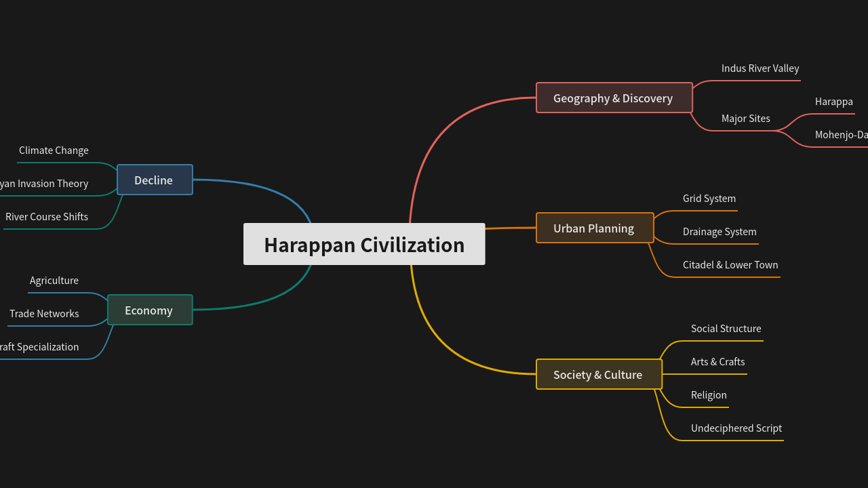Click the Indus River Valley label
Screen dimensions: 868x488
point(760,68)
